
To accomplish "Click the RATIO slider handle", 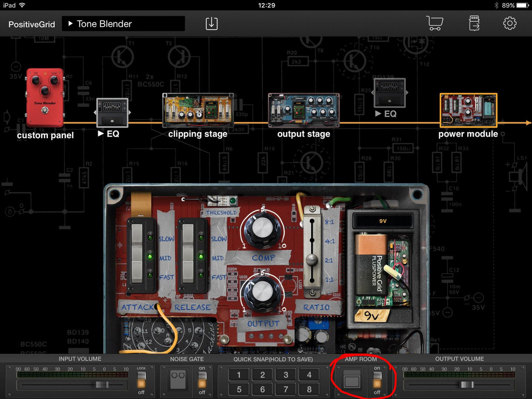I will pyautogui.click(x=312, y=260).
